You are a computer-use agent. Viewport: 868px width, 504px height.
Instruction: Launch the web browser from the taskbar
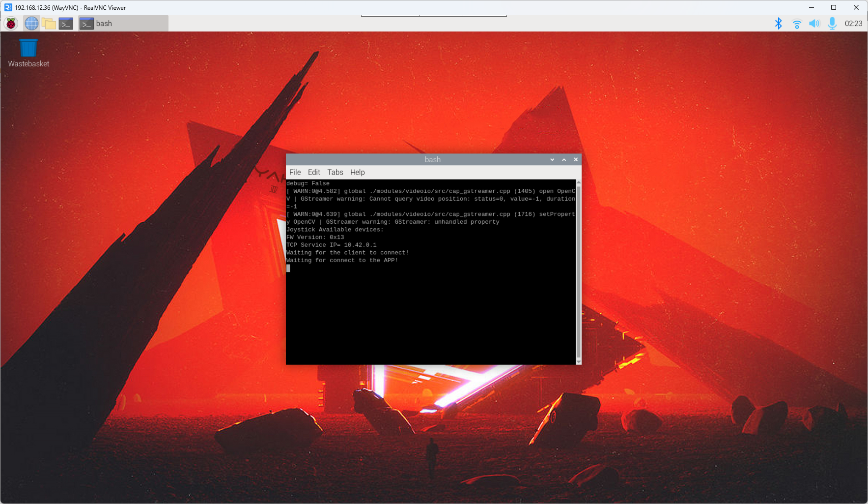pyautogui.click(x=31, y=23)
